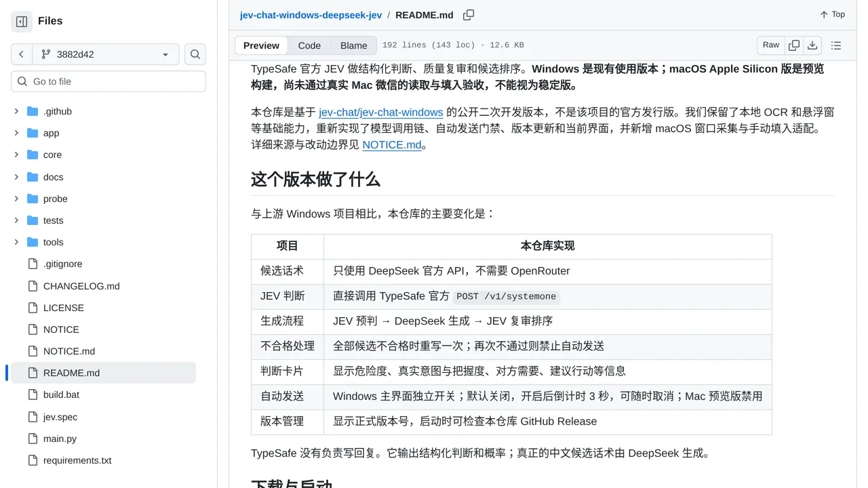The width and height of the screenshot is (868, 488).
Task: Expand the .github folder chevron
Action: (16, 111)
